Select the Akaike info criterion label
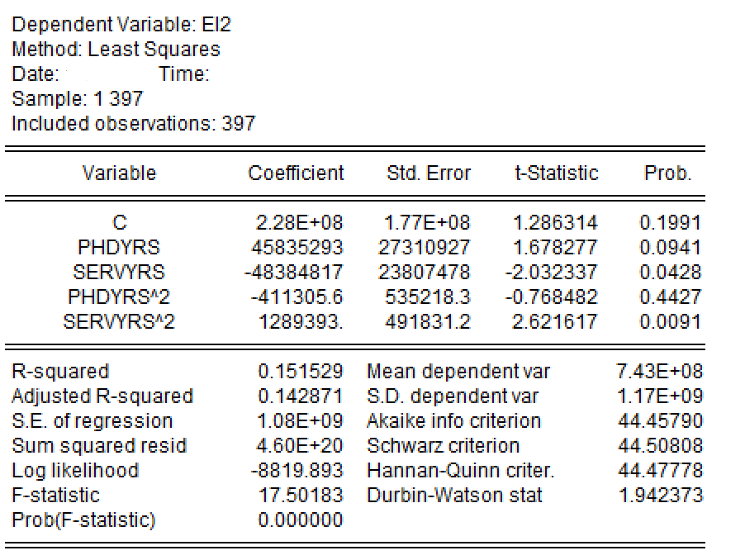Viewport: 745px width, 560px height. (x=453, y=421)
